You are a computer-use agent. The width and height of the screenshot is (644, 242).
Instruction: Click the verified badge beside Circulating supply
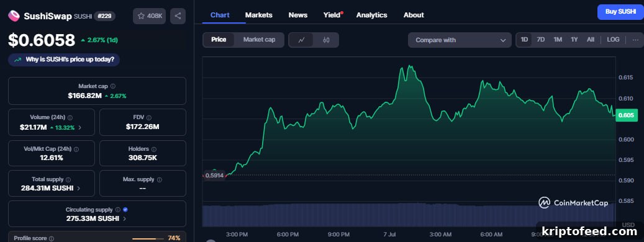tap(125, 210)
